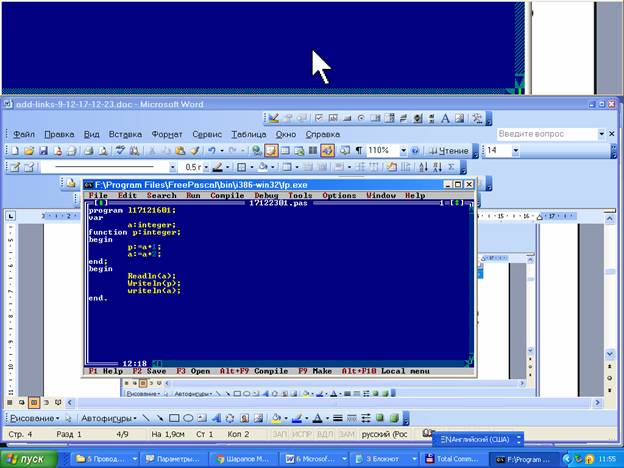
Task: Click the Paste clipboard icon in Word toolbar
Action: (x=180, y=151)
